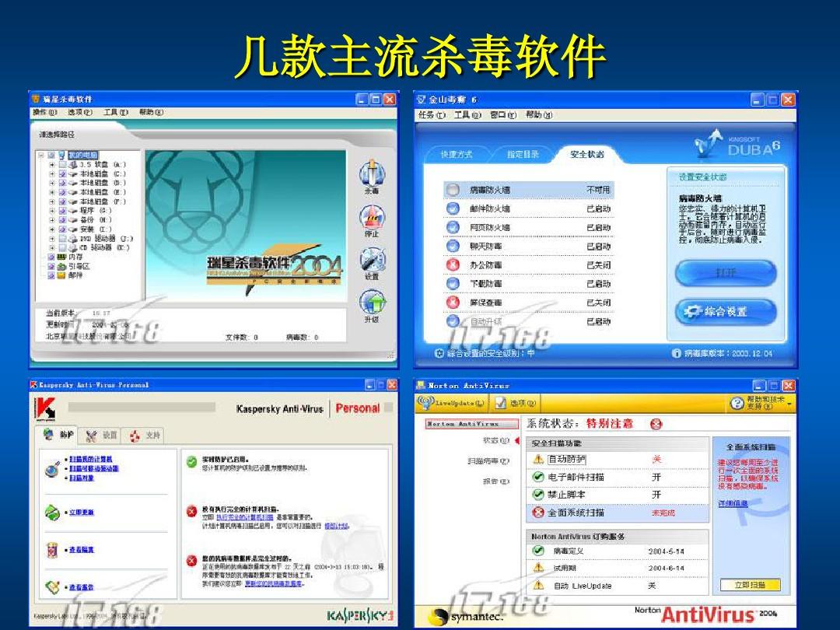Open the 工具 menu in Rising

tap(116, 112)
